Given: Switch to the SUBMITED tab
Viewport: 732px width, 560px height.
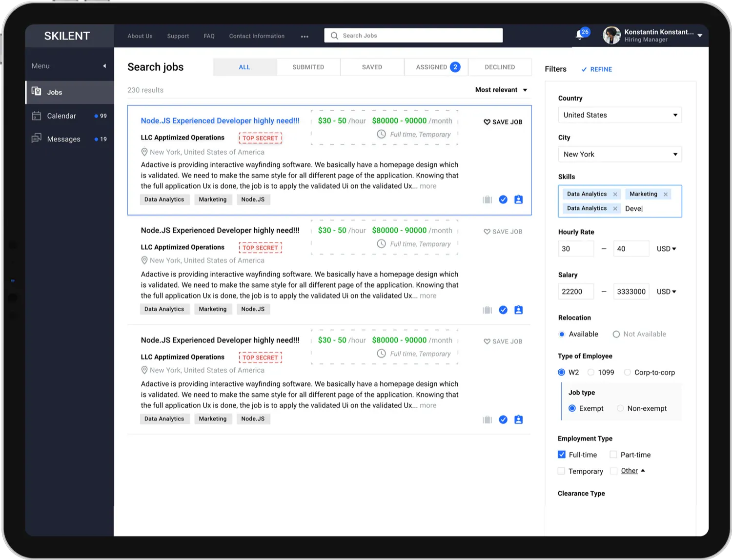Looking at the screenshot, I should tap(308, 67).
